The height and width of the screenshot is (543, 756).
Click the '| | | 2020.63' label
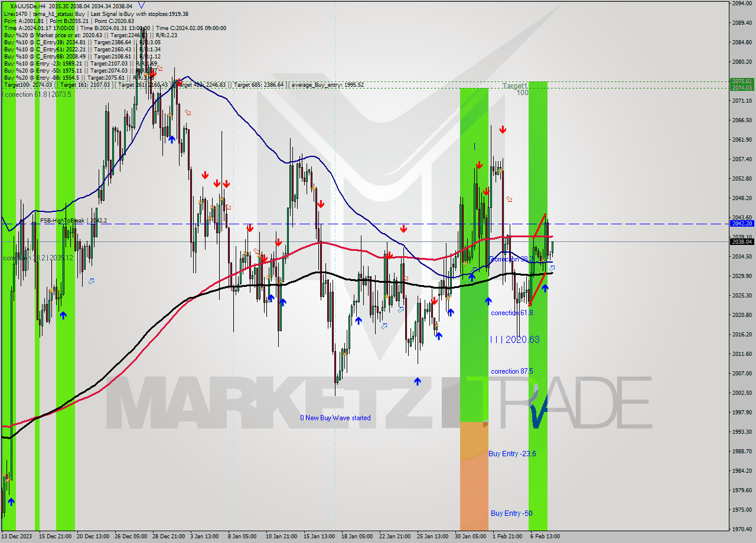click(514, 339)
